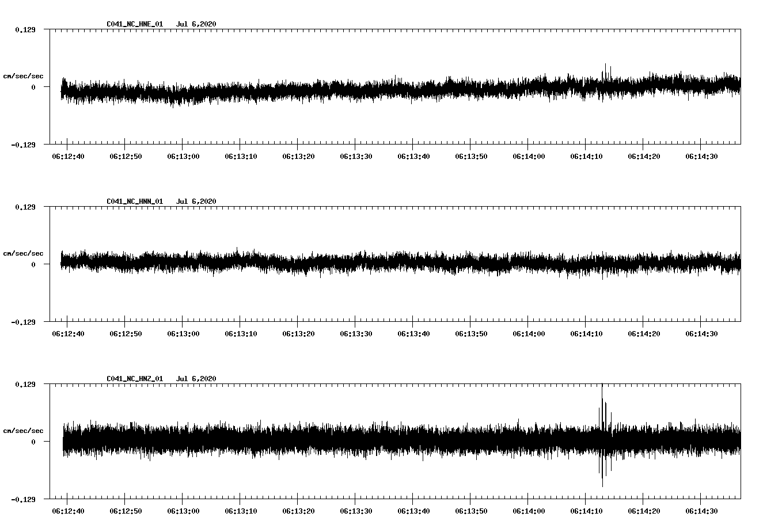This screenshot has width=782, height=532.
Task: Select the Jul 6,2020 date above the HNE plot
Action: pyautogui.click(x=196, y=24)
